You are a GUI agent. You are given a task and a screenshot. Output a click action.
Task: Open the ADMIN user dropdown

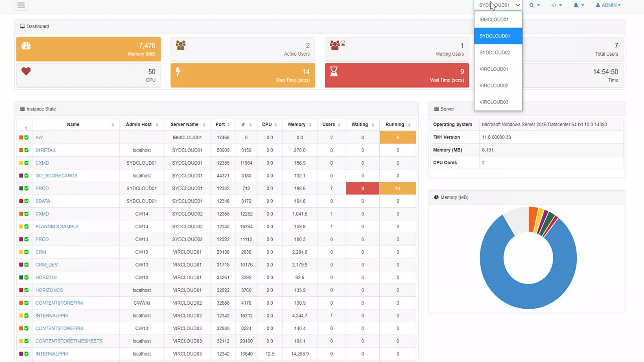pyautogui.click(x=608, y=5)
